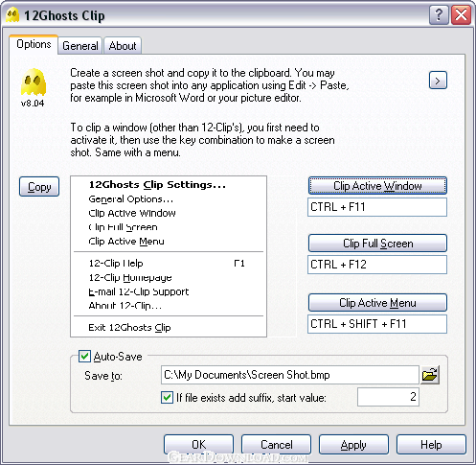The height and width of the screenshot is (465, 476).
Task: Open the About tab
Action: tap(123, 46)
